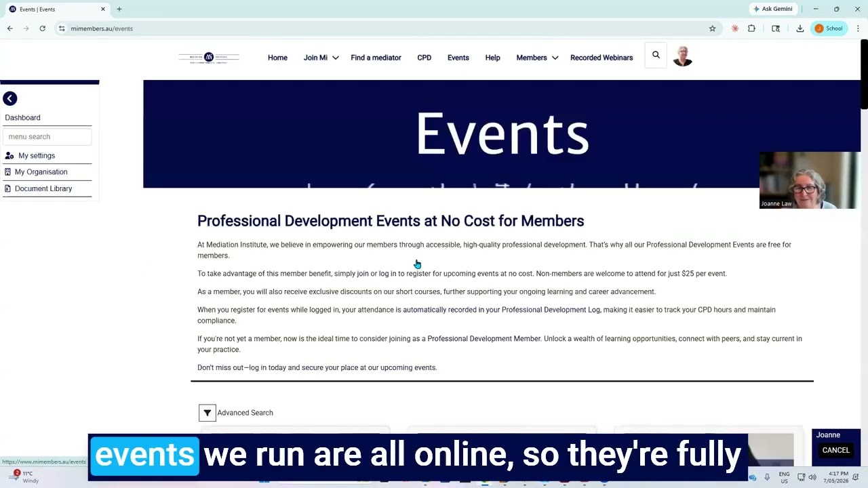
Task: Click the page vertical scrollbar
Action: point(864,75)
